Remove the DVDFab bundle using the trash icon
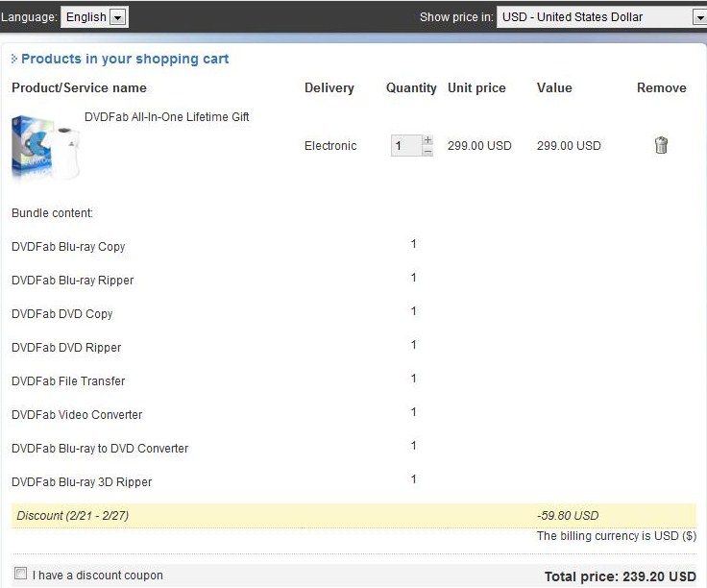 point(661,145)
